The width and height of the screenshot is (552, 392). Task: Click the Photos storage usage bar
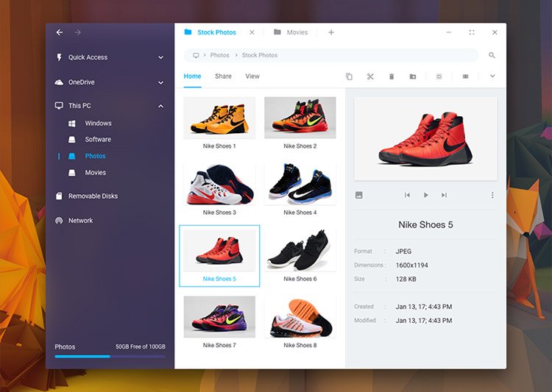coord(110,357)
